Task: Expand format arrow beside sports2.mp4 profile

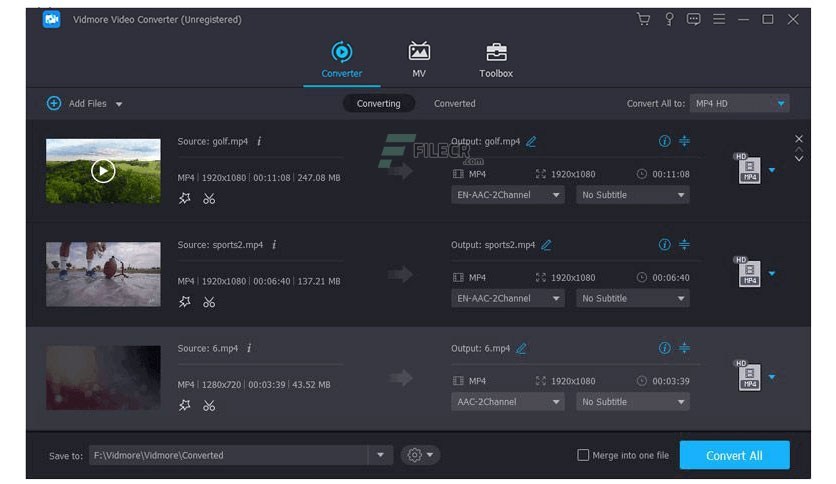Action: tap(772, 273)
